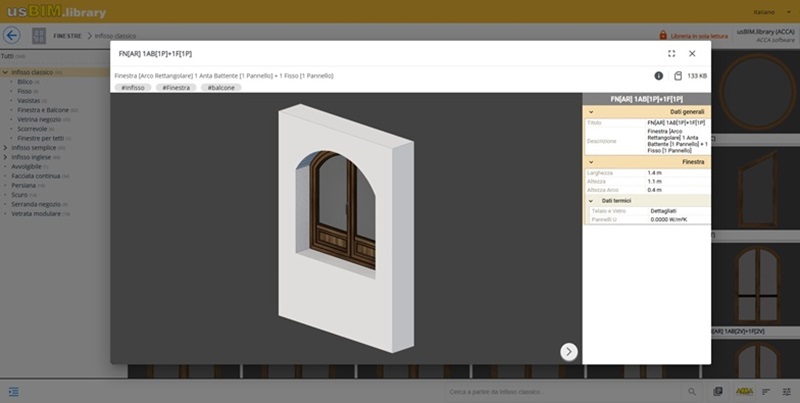This screenshot has height=403, width=800.
Task: Click the #Infisso tag
Action: click(x=133, y=88)
